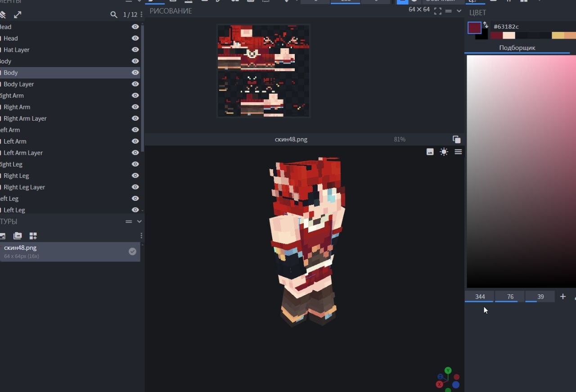Select the Right Leg Layer element name
This screenshot has width=576, height=392.
[24, 187]
